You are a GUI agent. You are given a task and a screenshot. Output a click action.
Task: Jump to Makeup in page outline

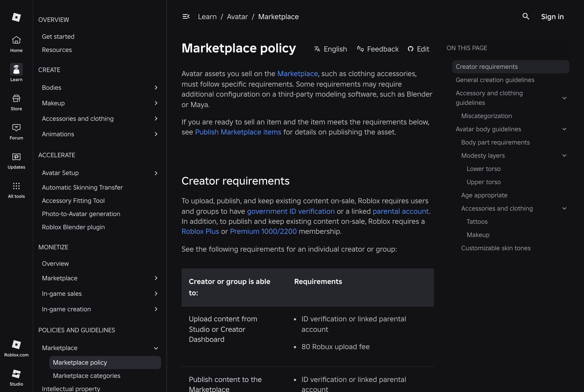tap(478, 235)
